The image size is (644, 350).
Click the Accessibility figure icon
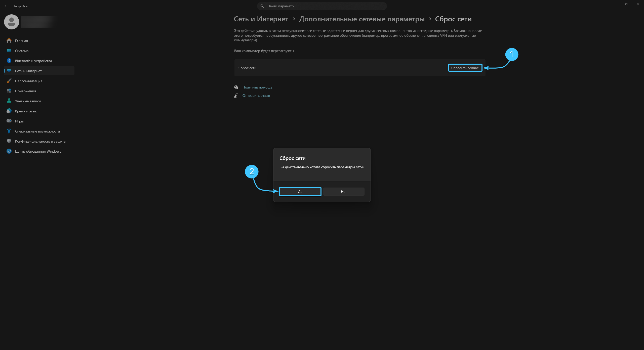(x=9, y=131)
